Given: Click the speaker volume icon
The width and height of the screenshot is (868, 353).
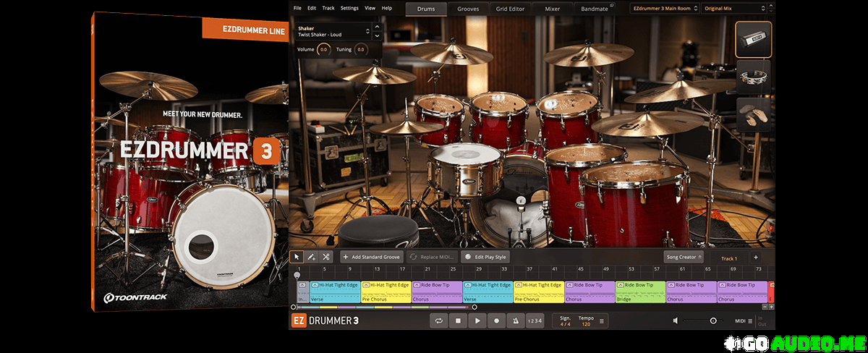Looking at the screenshot, I should (676, 320).
